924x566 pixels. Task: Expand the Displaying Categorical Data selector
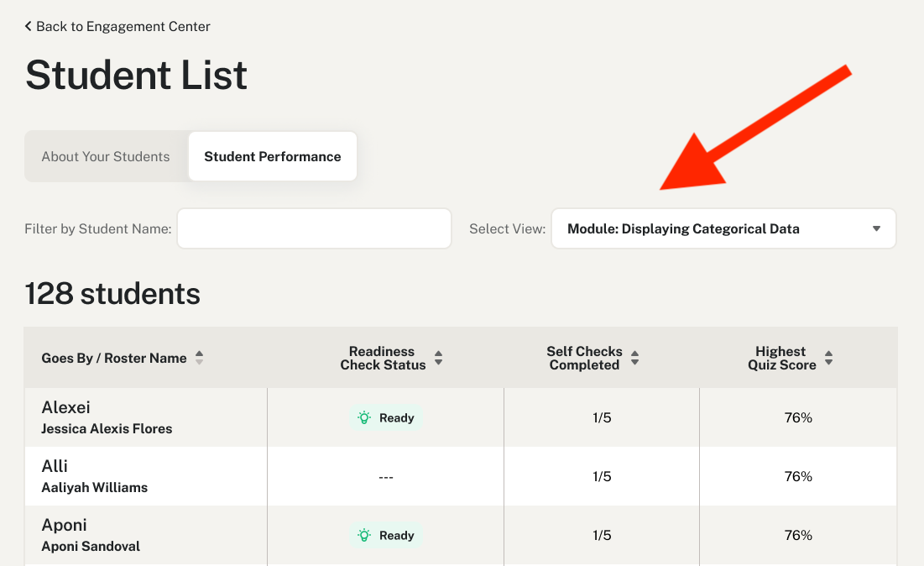(723, 228)
